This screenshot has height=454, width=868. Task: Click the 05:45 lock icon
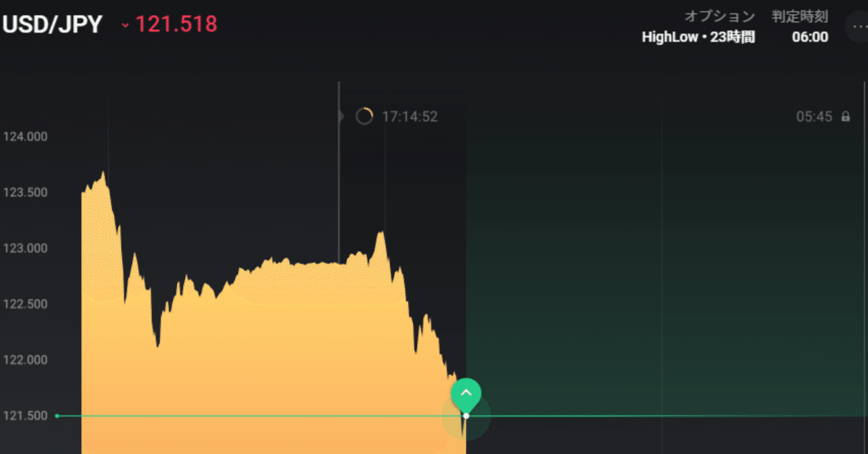pos(845,117)
